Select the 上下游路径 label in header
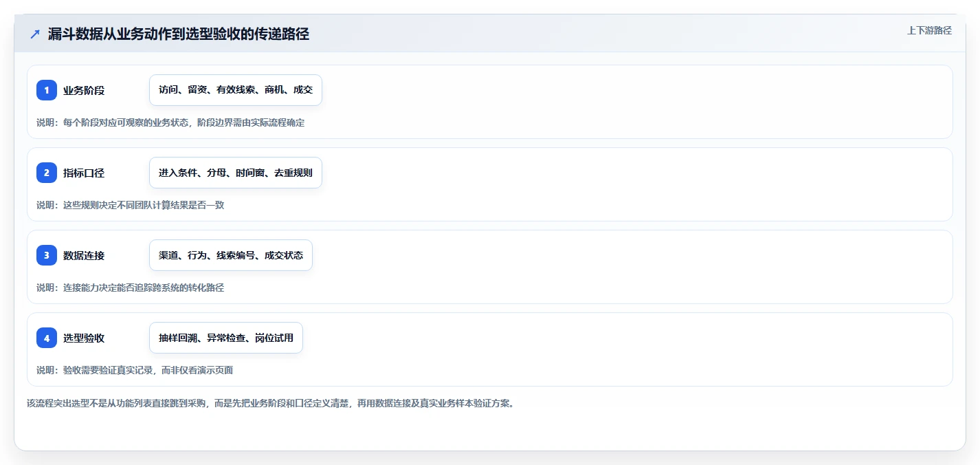Screen dimensions: 980x465 929,30
